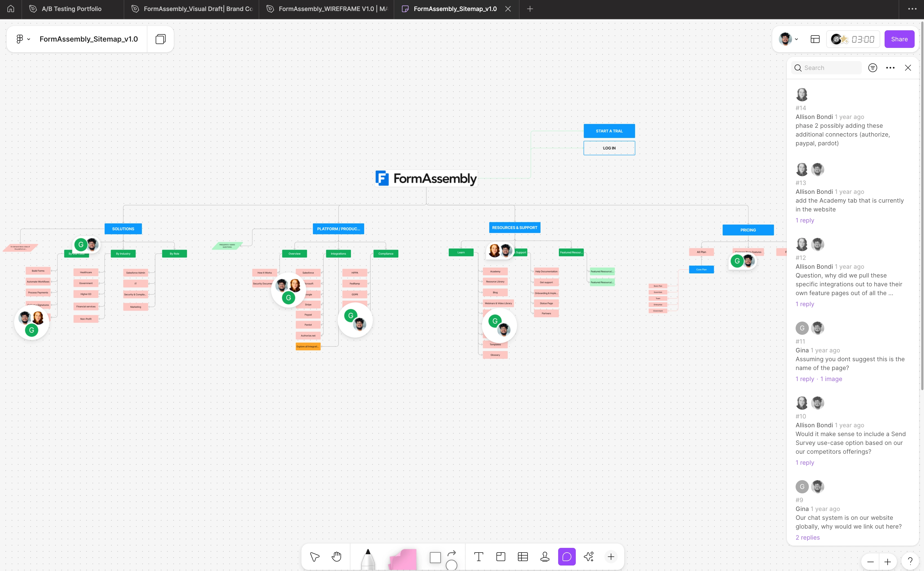Open the 1 reply link on comment #11

tap(805, 379)
